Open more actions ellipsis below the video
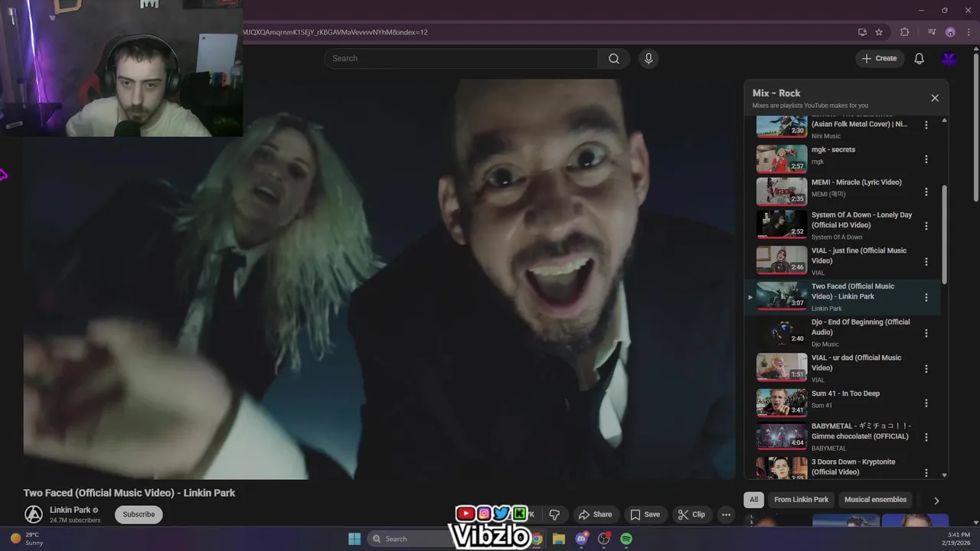980x551 pixels. click(x=726, y=514)
